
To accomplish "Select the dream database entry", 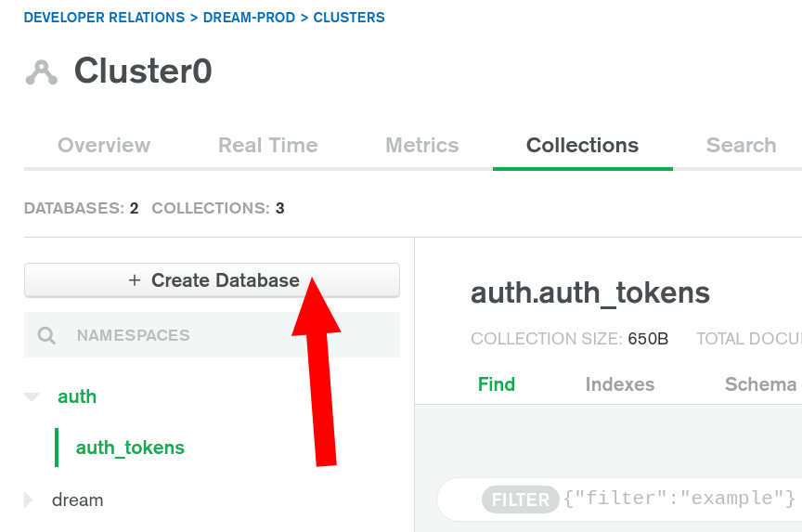I will point(78,500).
